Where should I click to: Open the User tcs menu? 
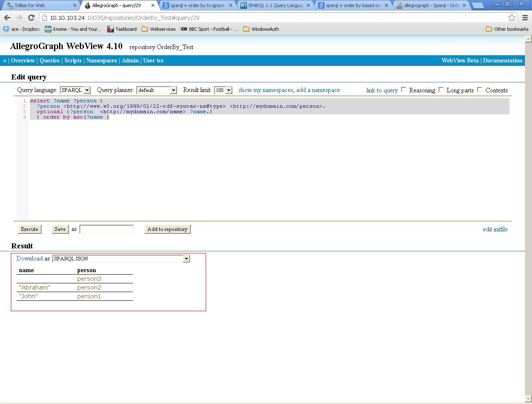pos(153,60)
